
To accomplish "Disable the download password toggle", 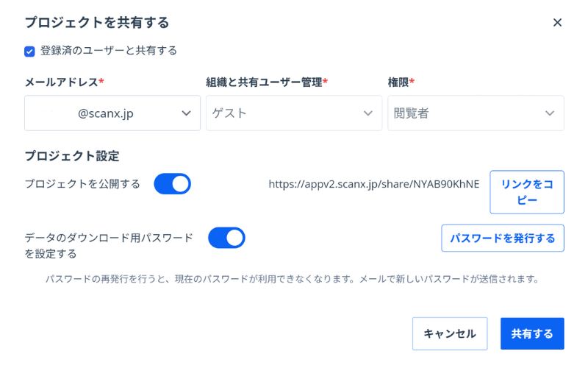I will tap(226, 238).
